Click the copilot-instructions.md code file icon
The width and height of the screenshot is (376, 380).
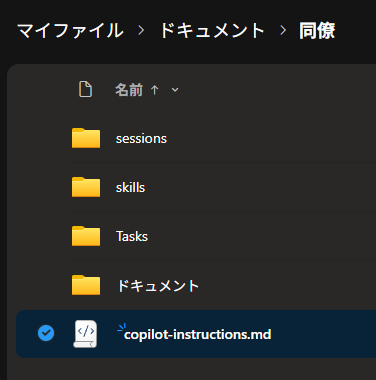[x=86, y=334]
